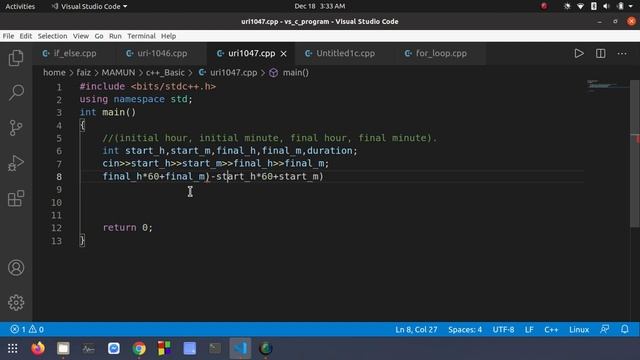Change language mode via C++
640x360 pixels.
(x=551, y=329)
